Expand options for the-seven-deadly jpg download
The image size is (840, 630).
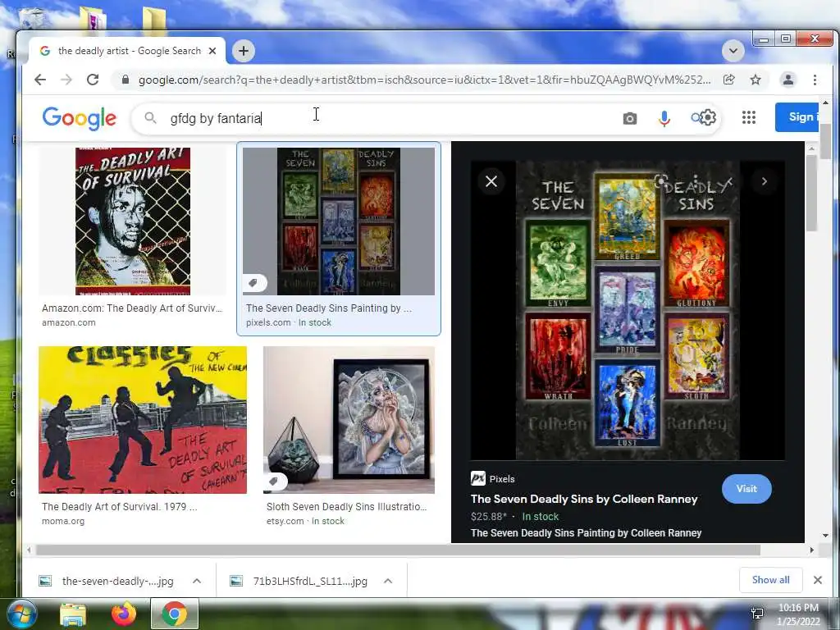(x=197, y=581)
